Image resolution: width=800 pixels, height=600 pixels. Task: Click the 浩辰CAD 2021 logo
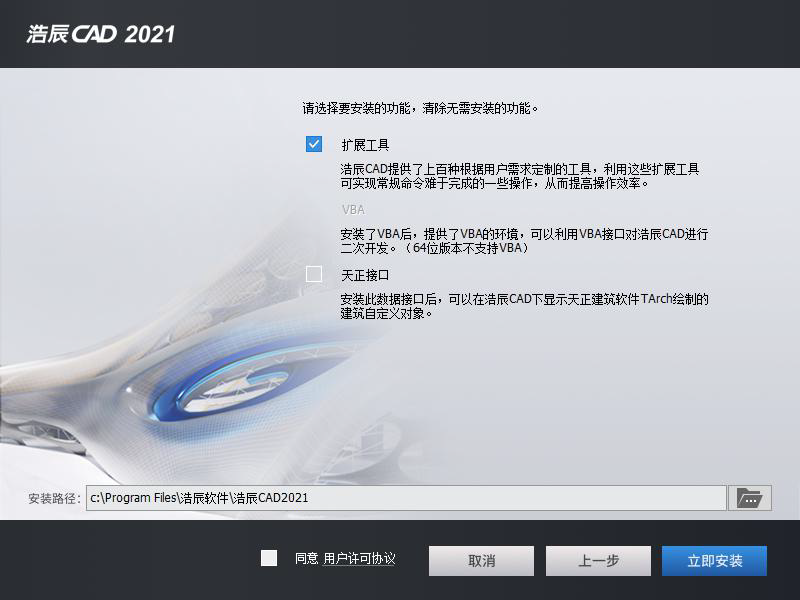(101, 34)
